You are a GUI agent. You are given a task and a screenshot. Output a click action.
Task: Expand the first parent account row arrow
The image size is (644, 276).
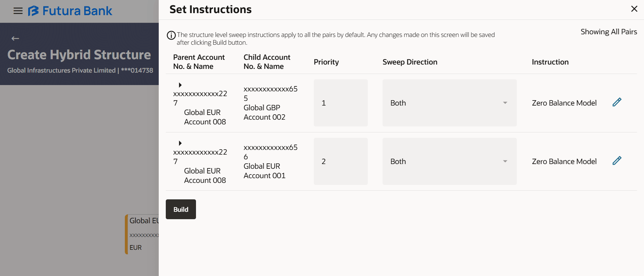pyautogui.click(x=180, y=85)
